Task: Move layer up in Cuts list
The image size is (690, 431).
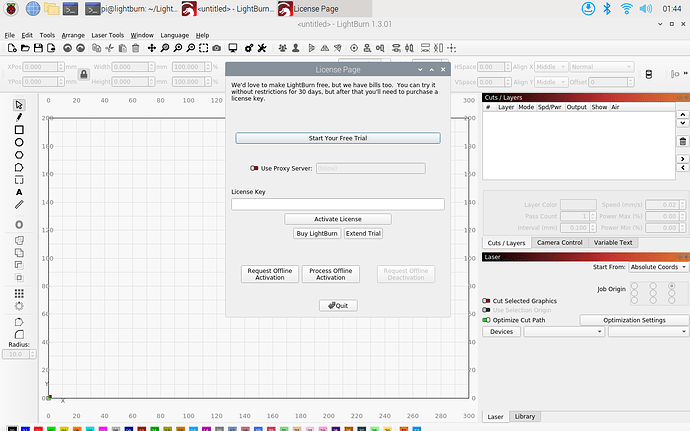Action: [683, 114]
